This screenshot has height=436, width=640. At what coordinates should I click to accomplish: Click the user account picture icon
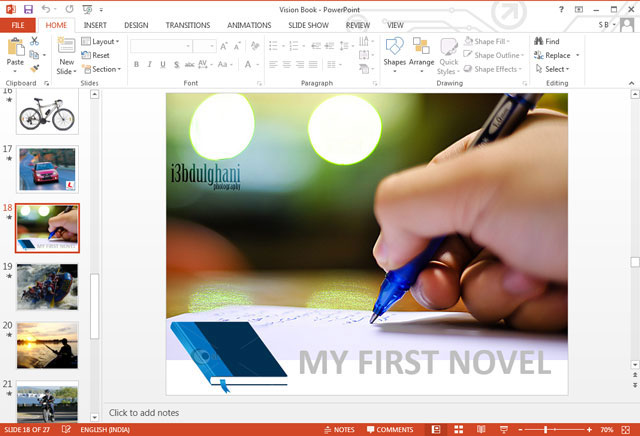(x=627, y=25)
